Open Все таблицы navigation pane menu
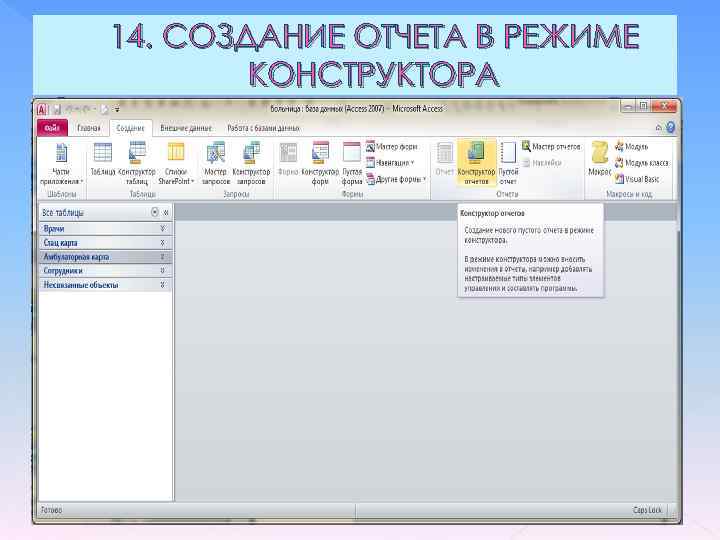Image resolution: width=720 pixels, height=540 pixels. pos(155,212)
